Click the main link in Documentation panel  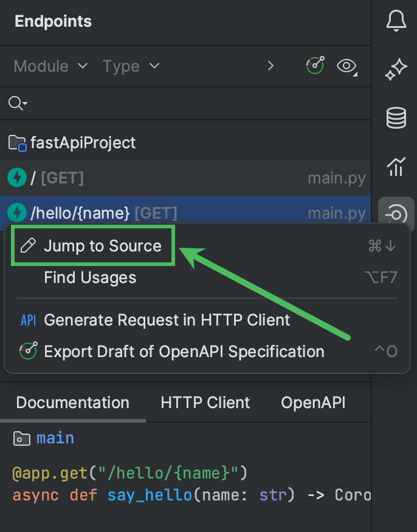click(x=55, y=437)
